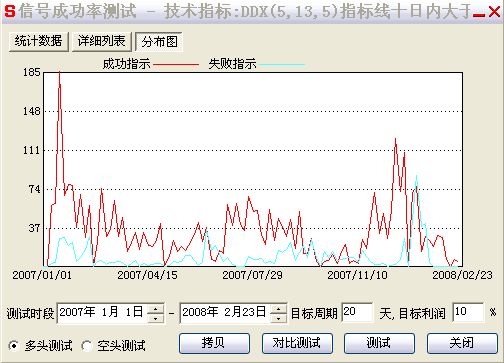Viewport: 504px width, 363px height.
Task: Decrease the end date with the down arrow
Action: point(278,318)
